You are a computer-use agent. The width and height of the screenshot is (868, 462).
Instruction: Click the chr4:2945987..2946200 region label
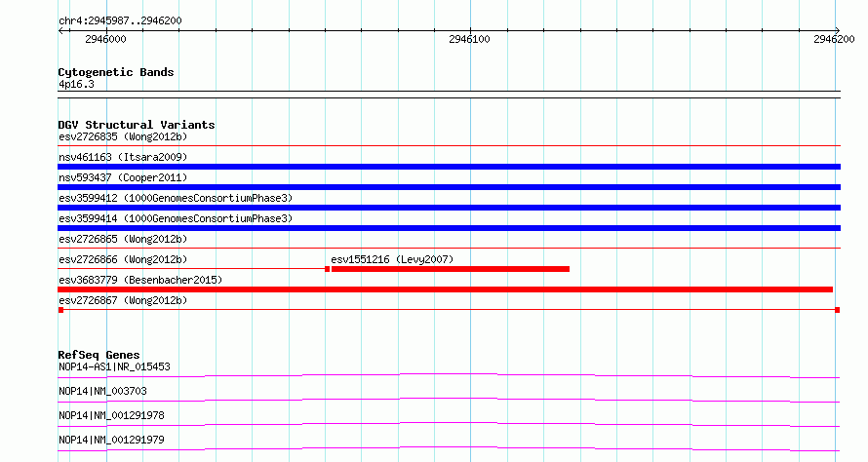click(120, 21)
